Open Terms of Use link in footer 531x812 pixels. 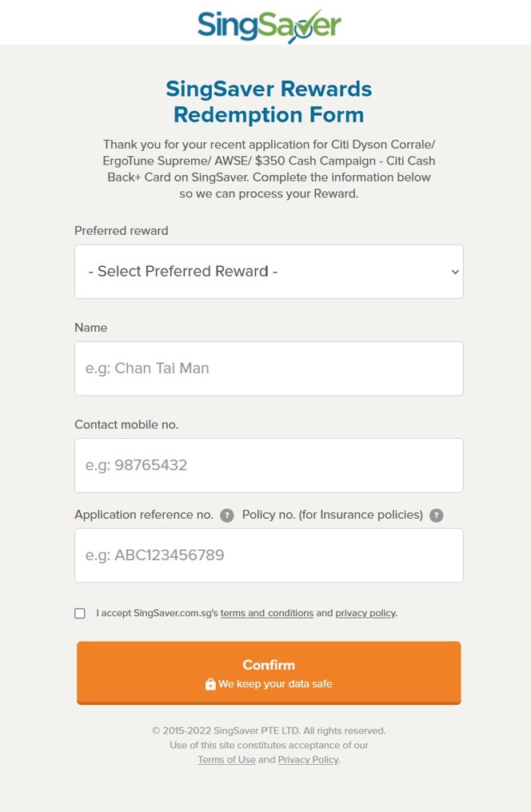(x=226, y=760)
